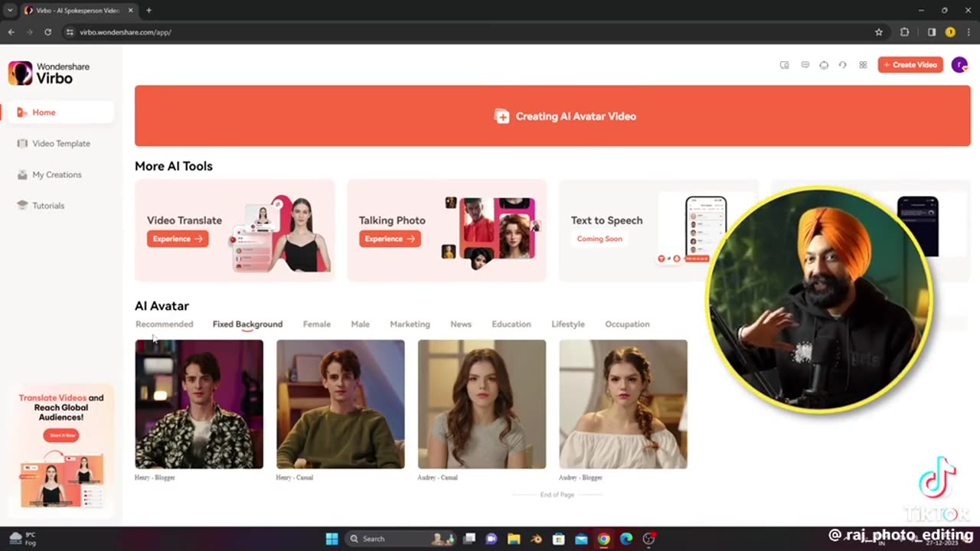Select the Female avatar tab
This screenshot has height=551, width=980.
[316, 324]
